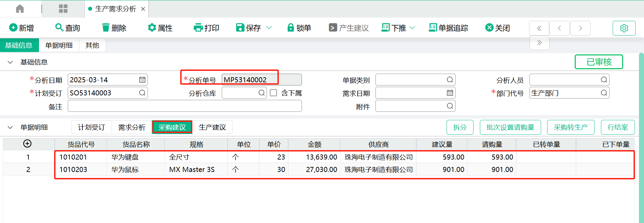Open the apps grid menu icon

click(x=63, y=9)
